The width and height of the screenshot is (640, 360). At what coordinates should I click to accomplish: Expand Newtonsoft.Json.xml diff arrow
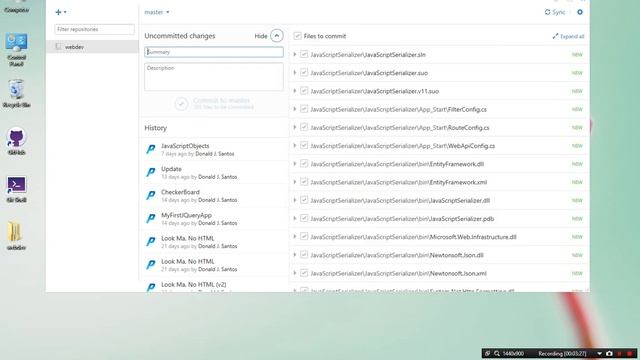(x=295, y=273)
